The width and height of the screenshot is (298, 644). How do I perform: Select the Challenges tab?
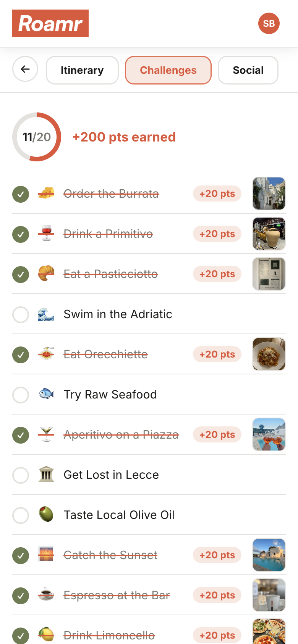point(168,70)
